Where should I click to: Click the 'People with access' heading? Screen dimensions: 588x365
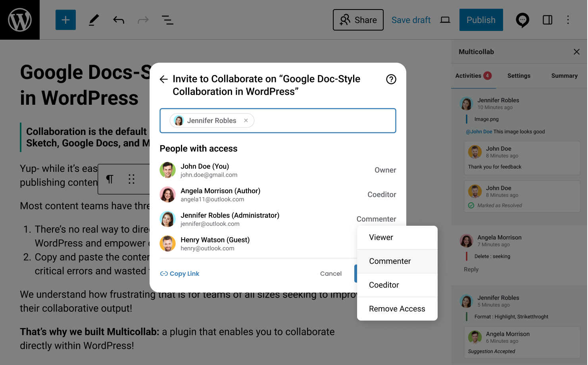pos(198,149)
